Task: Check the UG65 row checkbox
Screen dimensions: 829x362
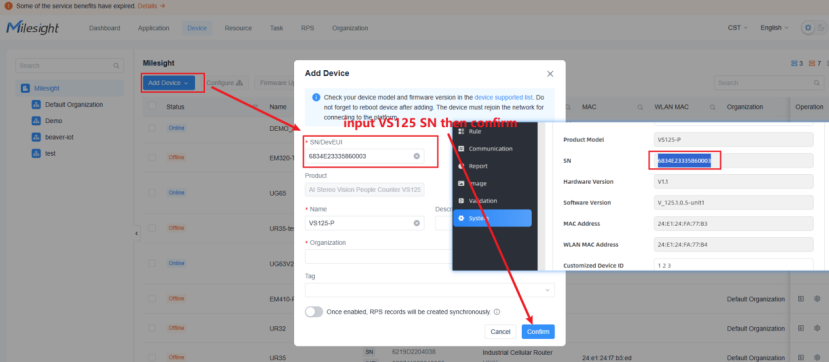Action: tap(152, 193)
